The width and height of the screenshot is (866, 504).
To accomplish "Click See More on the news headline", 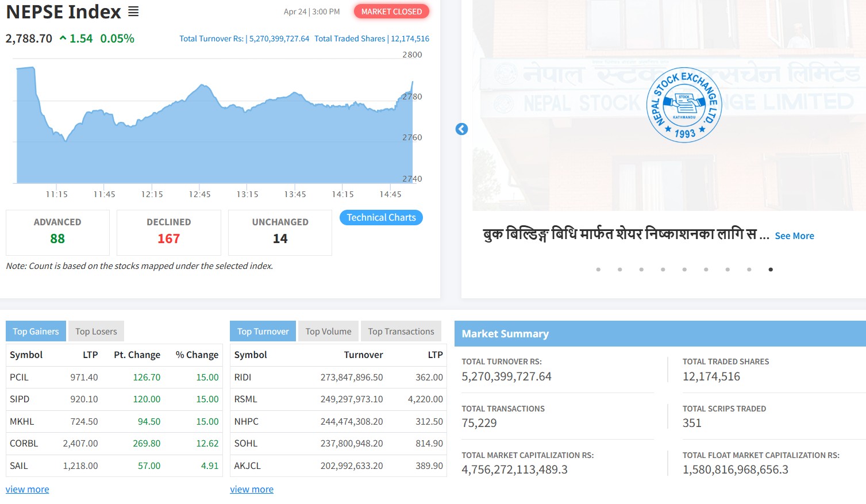I will point(794,236).
